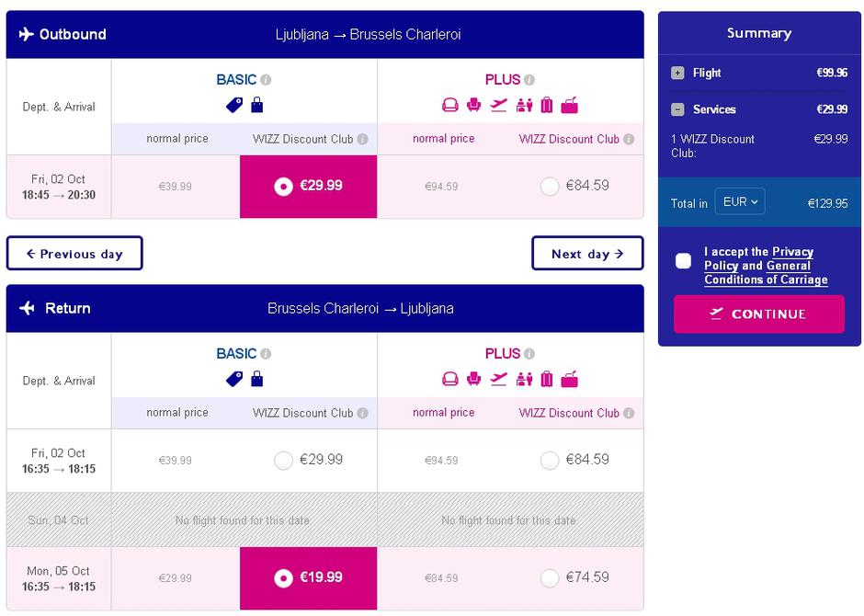
Task: Open the Privacy Policy link
Action: 792,252
